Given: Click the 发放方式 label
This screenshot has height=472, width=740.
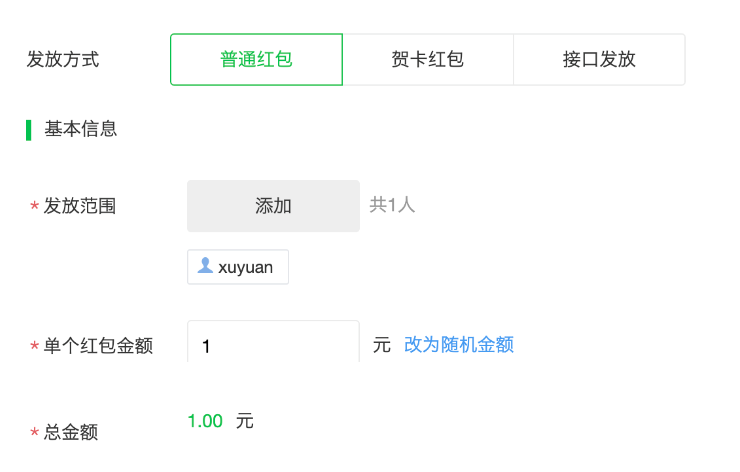Looking at the screenshot, I should 63,59.
